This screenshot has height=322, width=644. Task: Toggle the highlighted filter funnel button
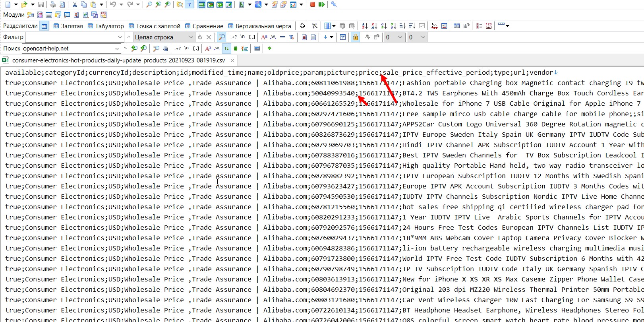[190, 4]
